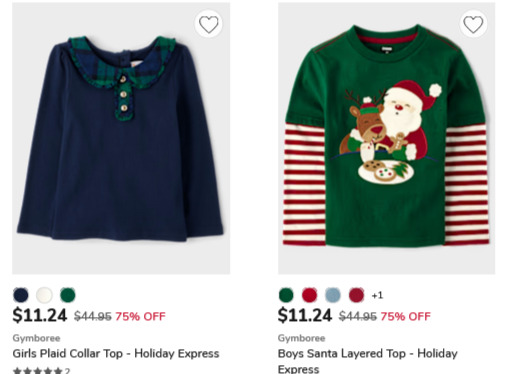Select dark red swatch for Santa Top
516x374 pixels.
coord(356,295)
